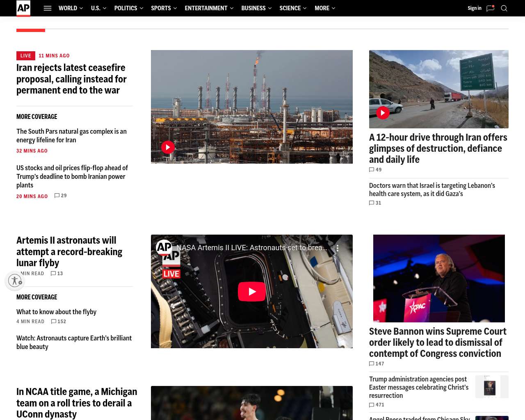Viewport: 525px width, 420px height.
Task: Read Doctors warn Israel targeting Lebanon article
Action: click(432, 189)
